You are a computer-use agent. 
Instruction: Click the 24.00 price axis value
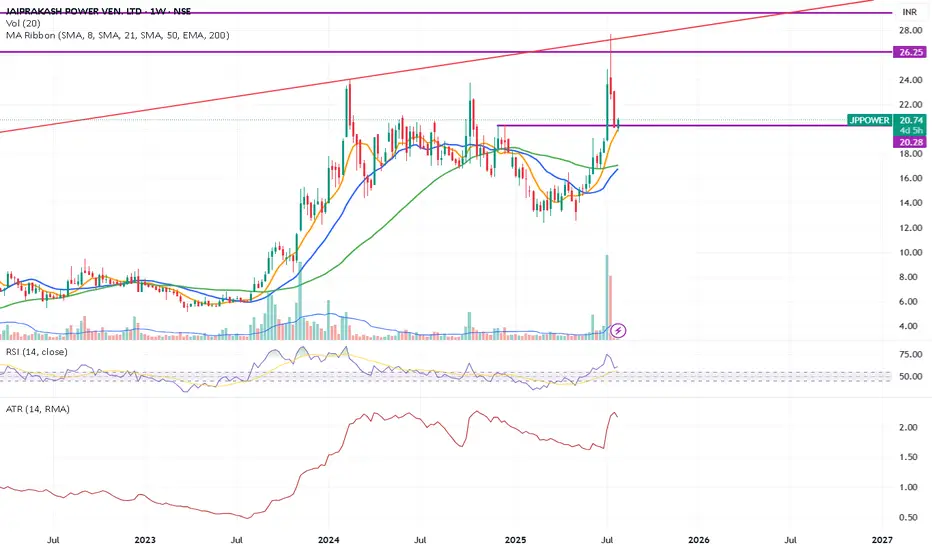point(911,80)
